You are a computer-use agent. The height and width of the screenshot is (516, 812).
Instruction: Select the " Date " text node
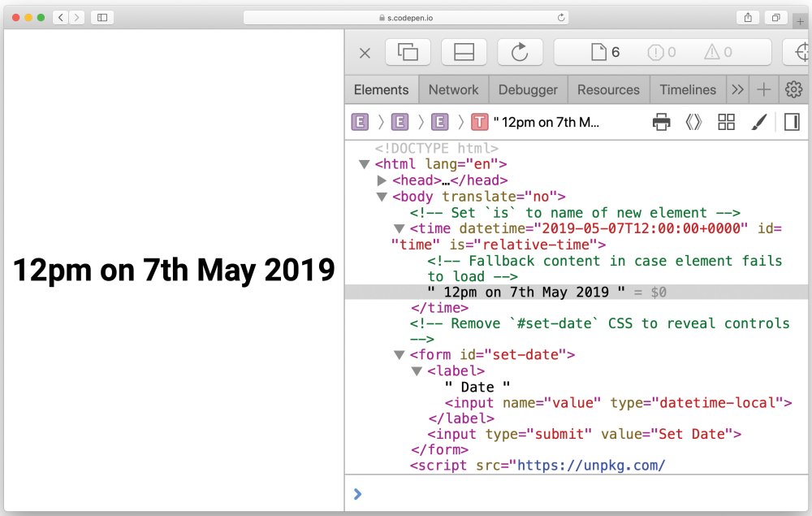pos(477,387)
